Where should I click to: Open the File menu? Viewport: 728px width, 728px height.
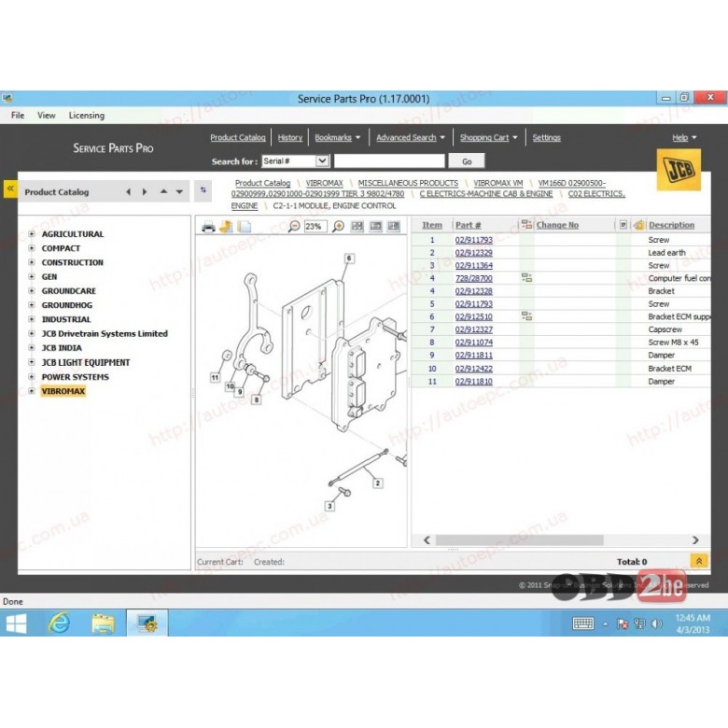[x=18, y=115]
